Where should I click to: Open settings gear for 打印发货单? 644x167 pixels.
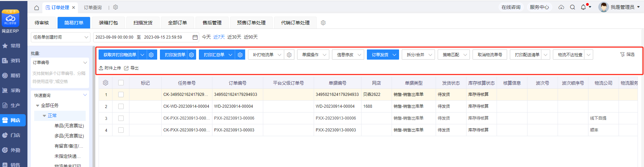[191, 55]
